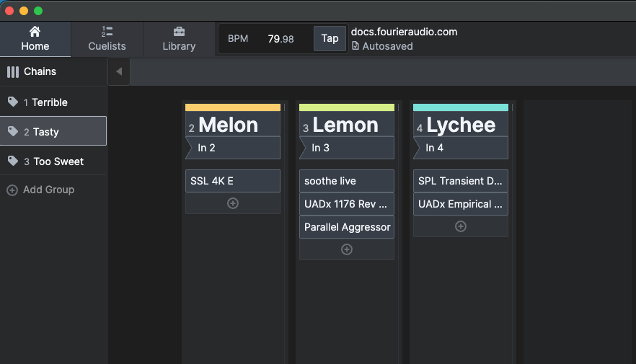Collapse the sidebar with arrow button
The image size is (636, 364).
pos(119,71)
